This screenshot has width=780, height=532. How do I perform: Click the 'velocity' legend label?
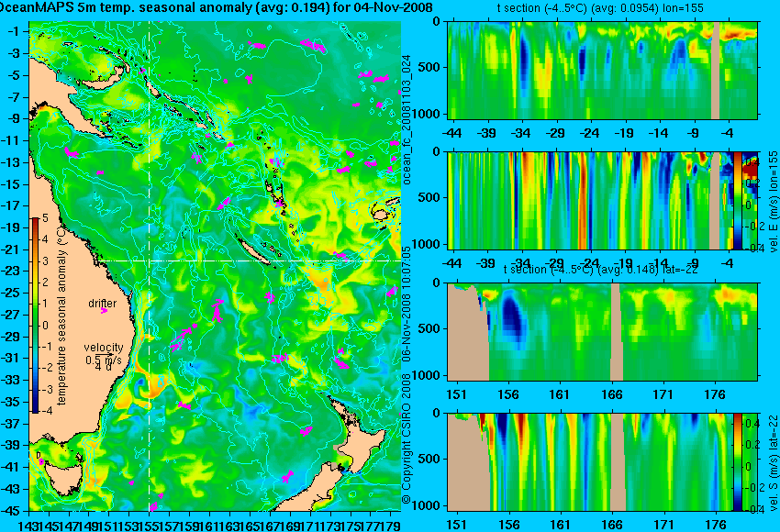click(104, 348)
